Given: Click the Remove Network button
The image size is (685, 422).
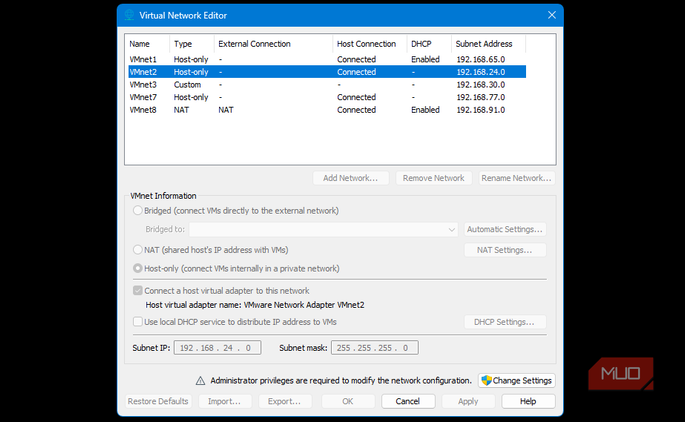Looking at the screenshot, I should pos(433,178).
